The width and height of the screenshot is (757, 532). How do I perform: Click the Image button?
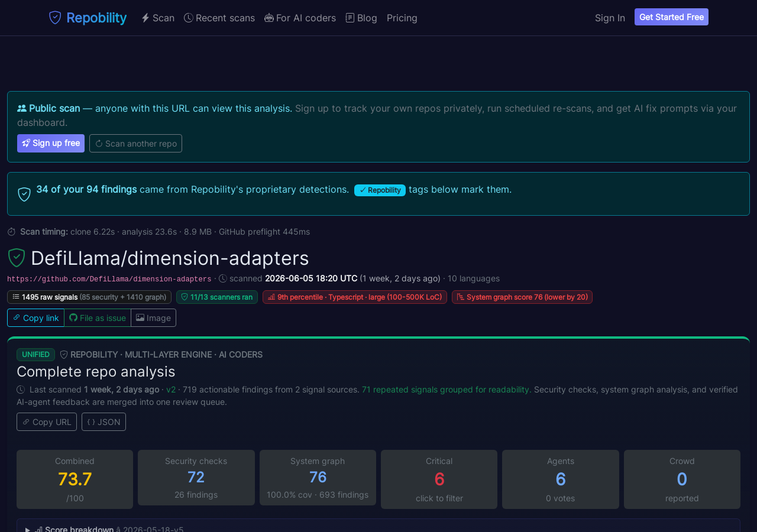(153, 318)
